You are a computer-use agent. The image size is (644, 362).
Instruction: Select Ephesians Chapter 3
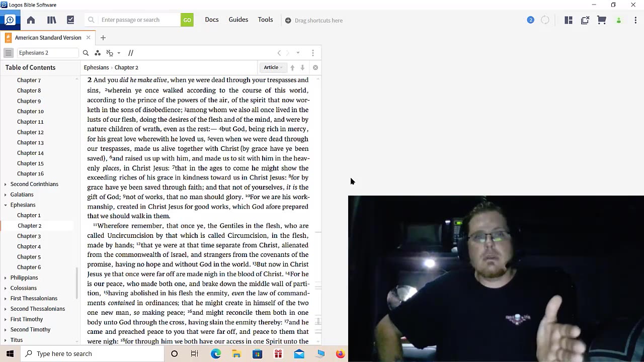[x=29, y=236]
